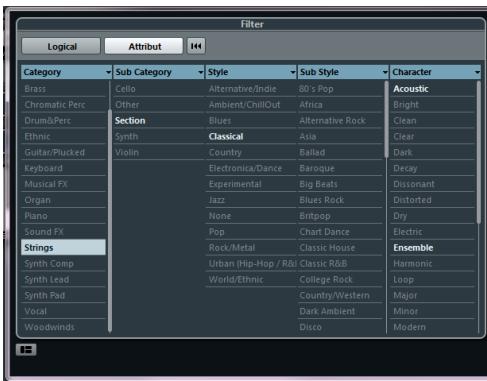Viewport: 487px width, 381px height.
Task: Select Bright character attribute
Action: pos(433,105)
